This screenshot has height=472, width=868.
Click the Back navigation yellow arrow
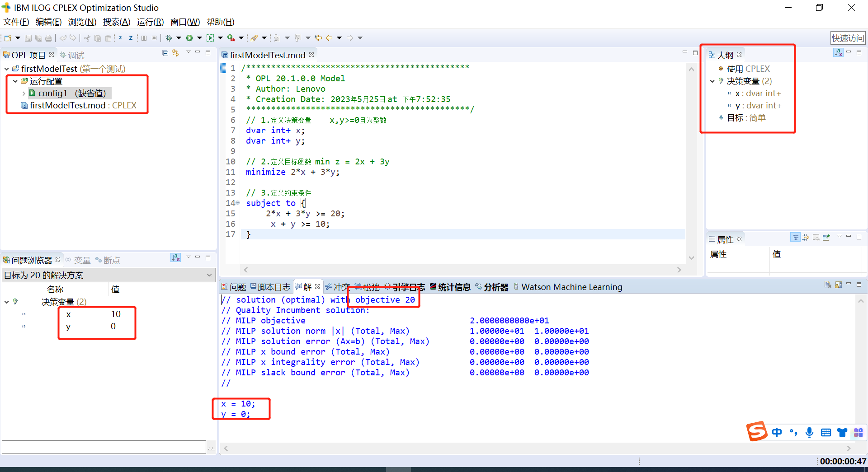329,38
